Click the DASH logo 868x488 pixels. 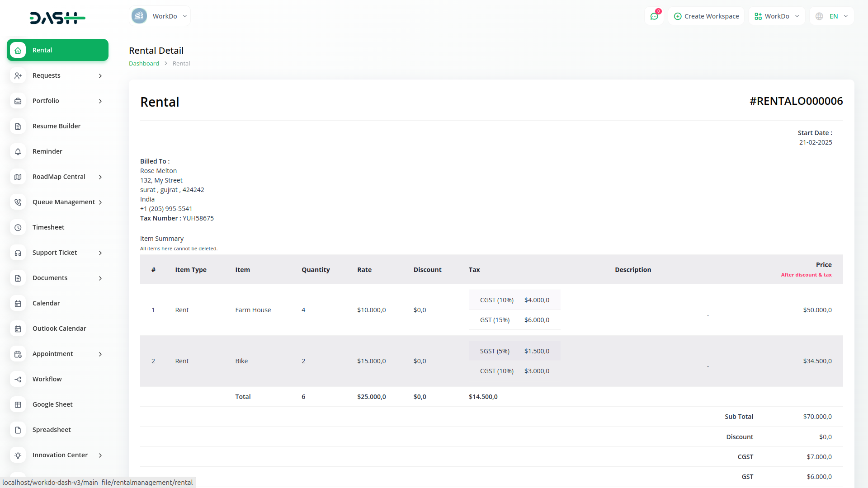pyautogui.click(x=57, y=18)
